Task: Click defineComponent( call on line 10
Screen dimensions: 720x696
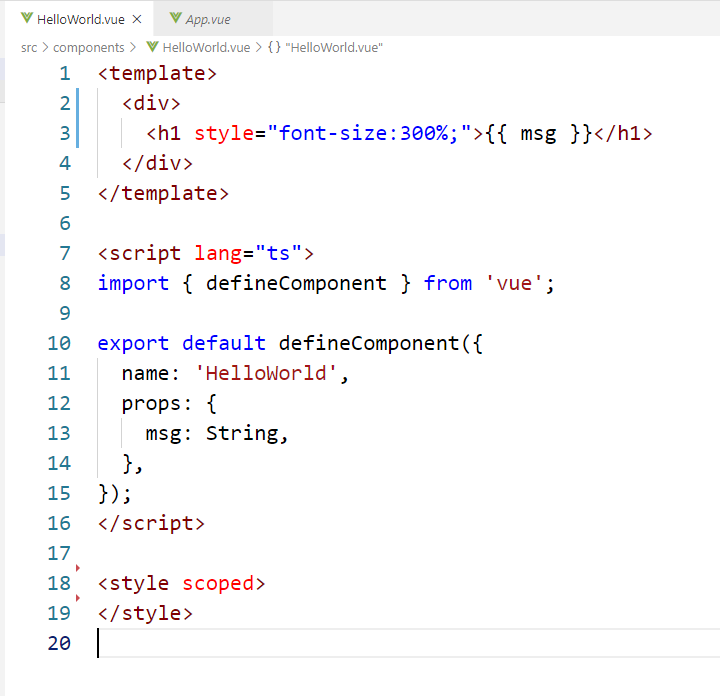Action: (375, 343)
